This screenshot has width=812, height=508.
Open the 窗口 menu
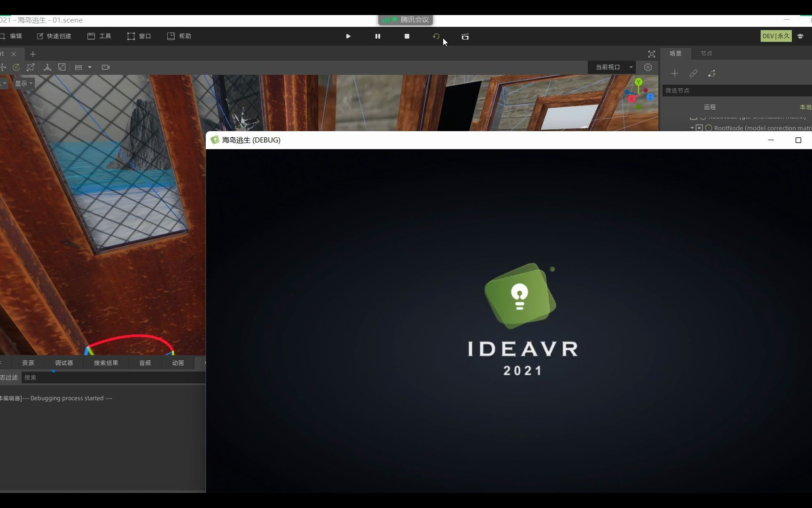(139, 36)
